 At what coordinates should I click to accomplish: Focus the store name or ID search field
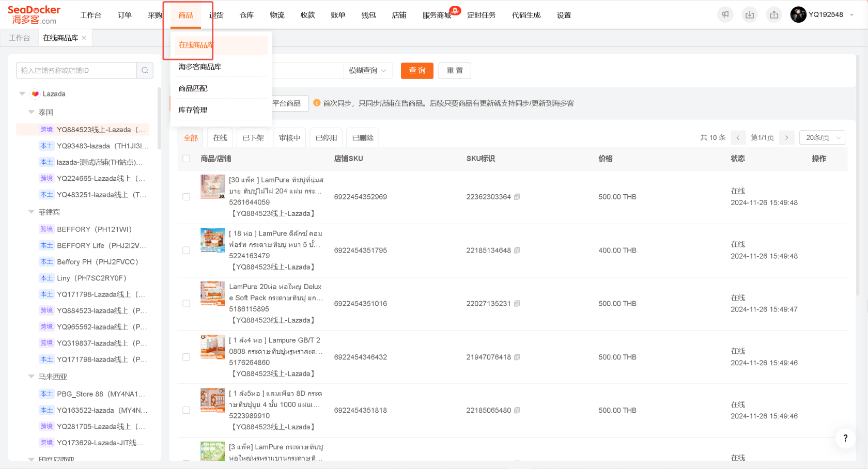(76, 70)
